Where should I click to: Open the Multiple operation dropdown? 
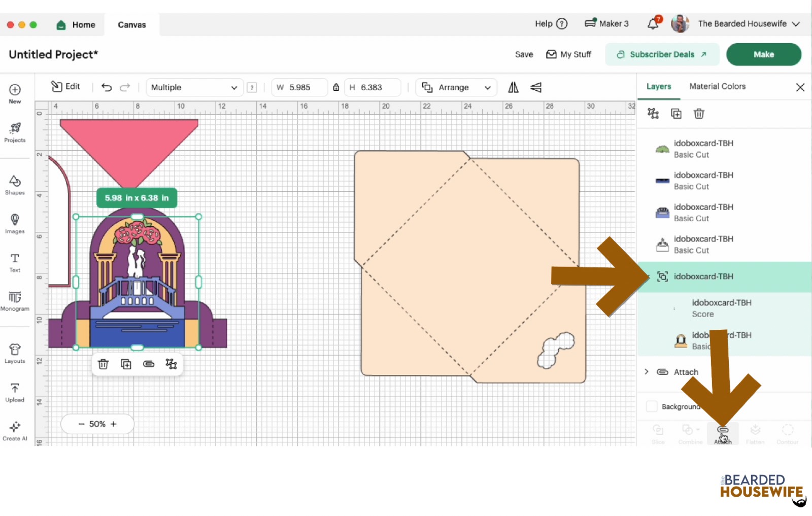tap(194, 87)
